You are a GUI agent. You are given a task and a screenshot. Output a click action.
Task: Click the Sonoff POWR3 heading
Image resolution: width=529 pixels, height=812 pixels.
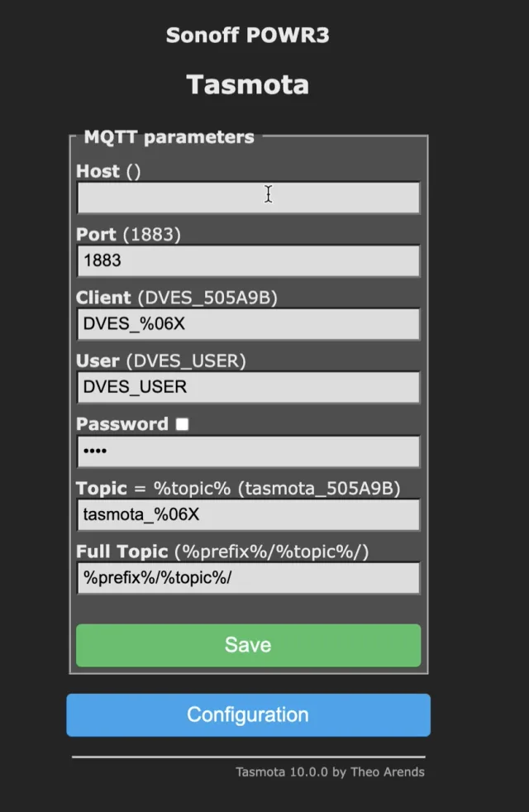click(x=248, y=35)
